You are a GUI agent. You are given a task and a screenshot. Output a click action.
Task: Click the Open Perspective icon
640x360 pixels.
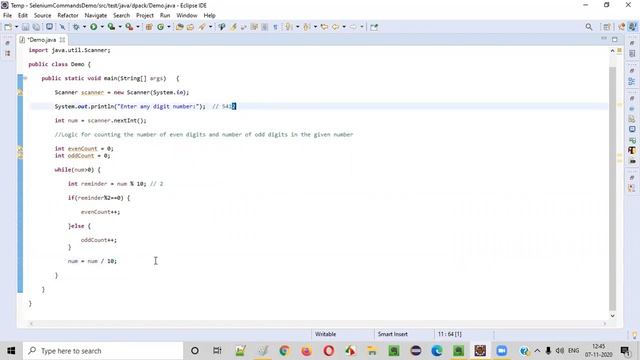607,27
